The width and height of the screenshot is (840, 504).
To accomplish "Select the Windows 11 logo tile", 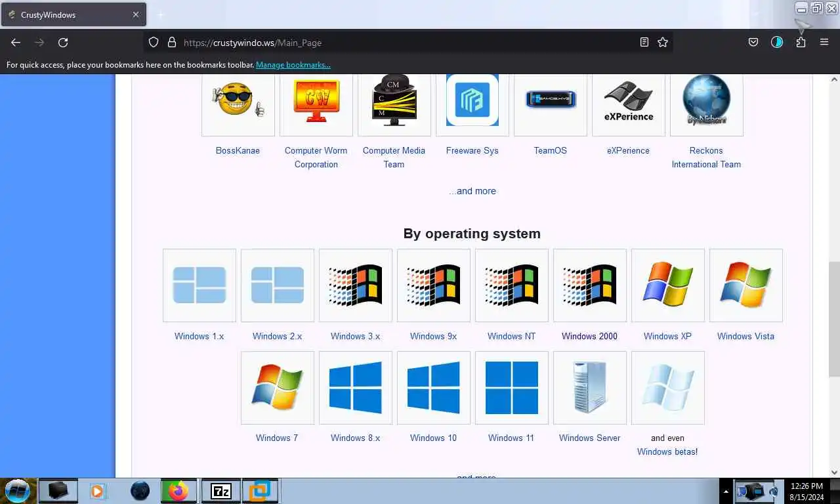I will pos(511,387).
